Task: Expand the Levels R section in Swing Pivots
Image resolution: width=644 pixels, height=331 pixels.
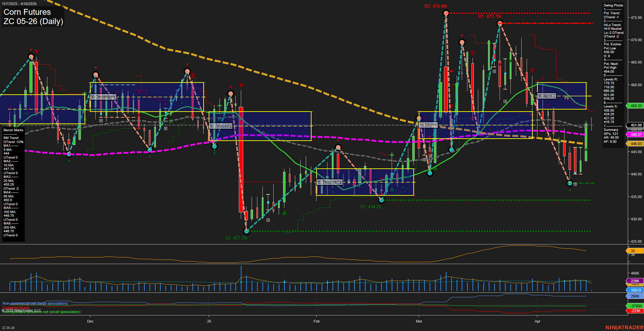Action: (x=611, y=79)
